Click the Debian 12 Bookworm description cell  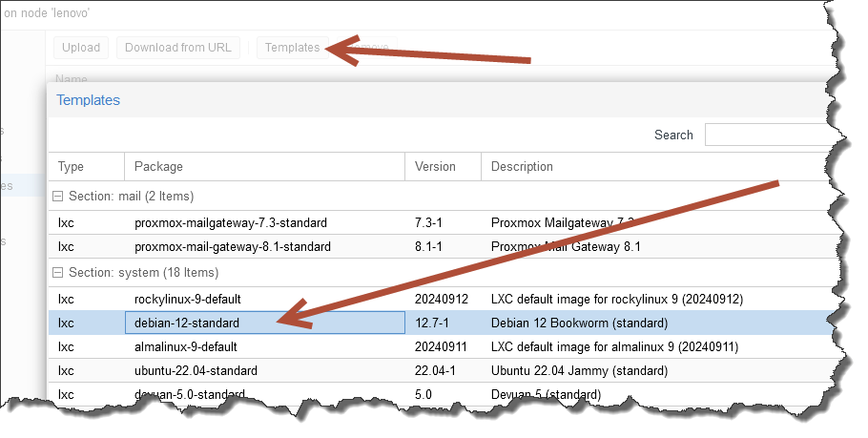click(x=579, y=323)
